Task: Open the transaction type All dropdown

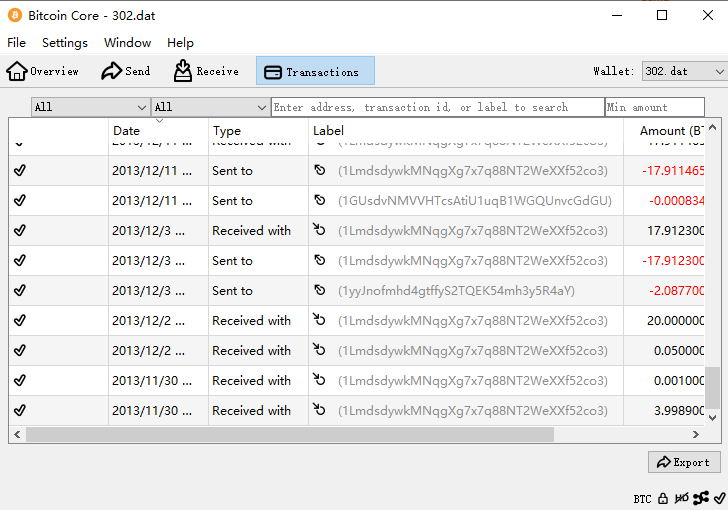Action: (x=210, y=107)
